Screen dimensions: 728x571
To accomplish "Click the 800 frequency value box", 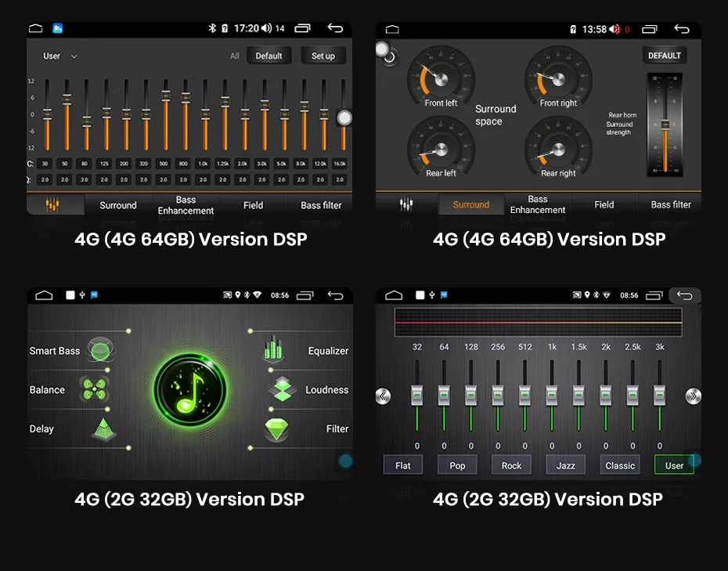I will (x=183, y=164).
